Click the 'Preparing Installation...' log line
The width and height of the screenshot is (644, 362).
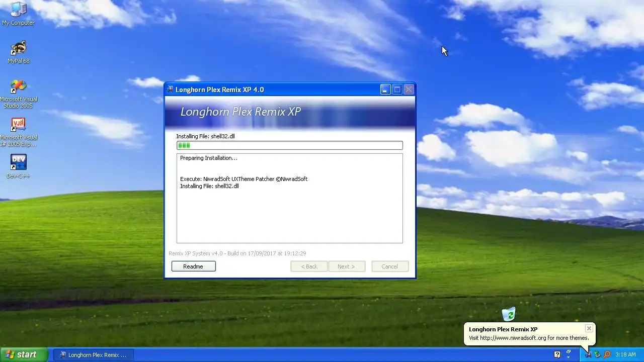click(209, 158)
